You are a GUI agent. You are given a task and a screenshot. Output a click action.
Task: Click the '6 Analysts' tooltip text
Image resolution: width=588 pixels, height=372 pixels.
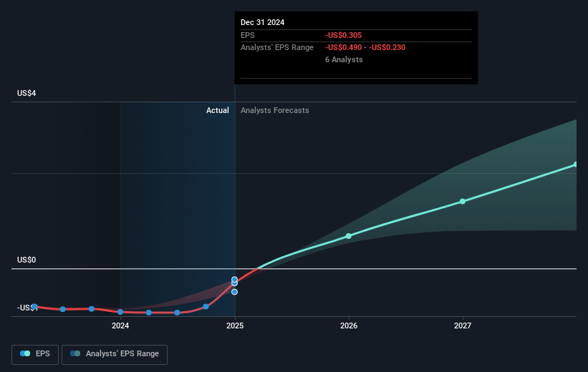click(x=344, y=59)
